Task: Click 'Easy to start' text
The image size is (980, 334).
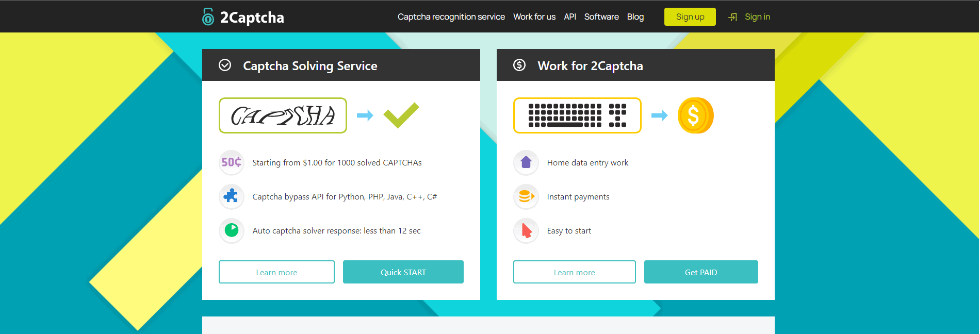Action: (569, 230)
